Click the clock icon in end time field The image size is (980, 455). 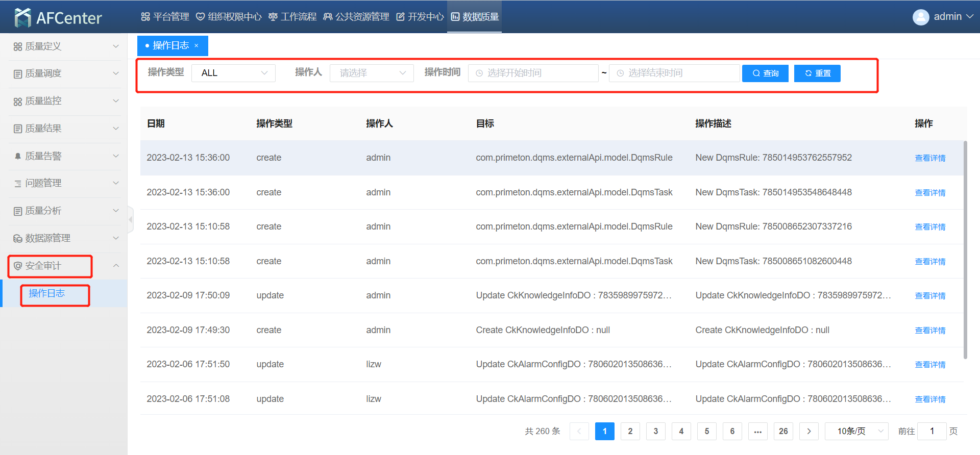[x=620, y=73]
